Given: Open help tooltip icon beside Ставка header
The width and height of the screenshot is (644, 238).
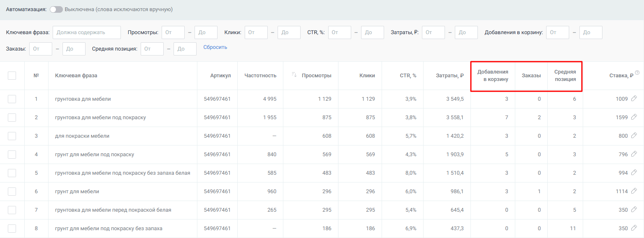Looking at the screenshot, I should tap(637, 73).
